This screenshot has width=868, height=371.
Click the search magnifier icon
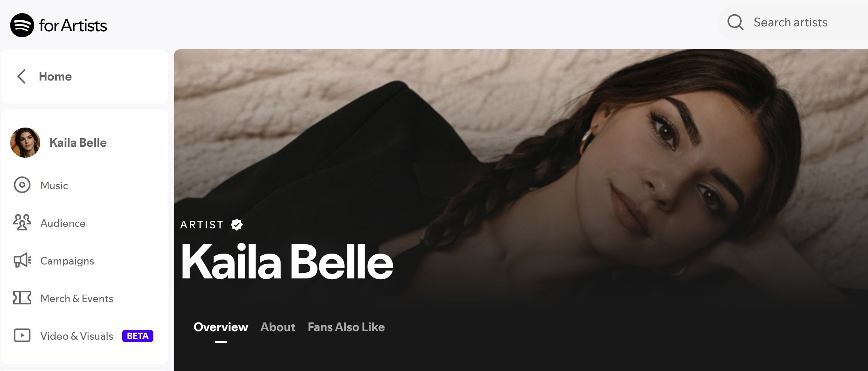point(735,22)
